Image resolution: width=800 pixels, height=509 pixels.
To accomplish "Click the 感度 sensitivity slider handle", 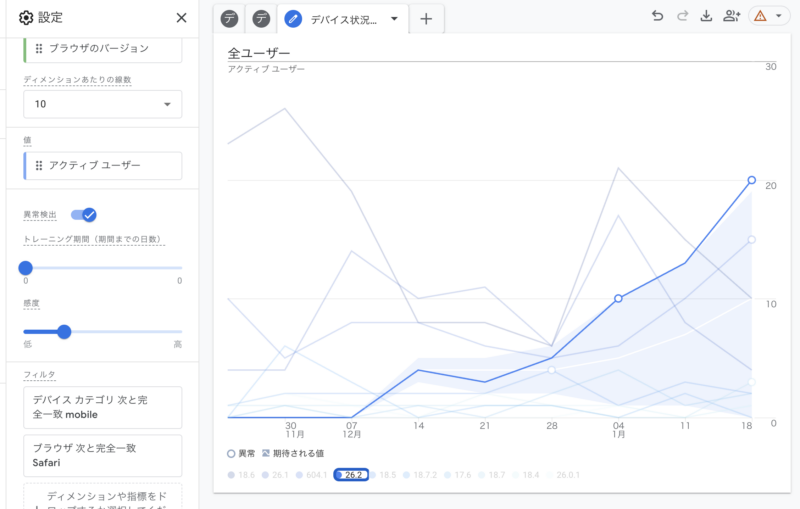I will [x=65, y=332].
